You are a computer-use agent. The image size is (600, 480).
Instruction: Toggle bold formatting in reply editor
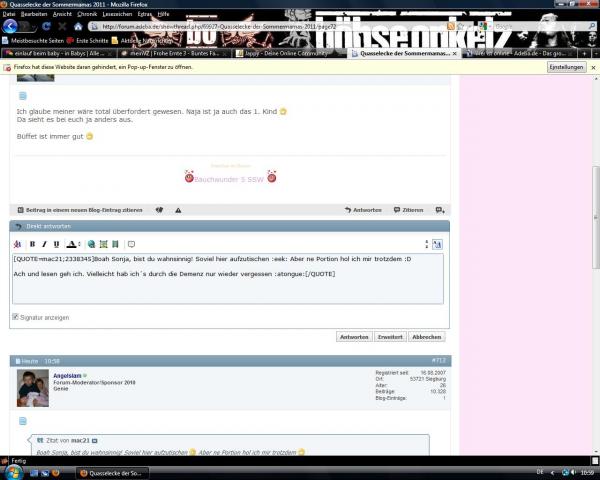point(32,244)
